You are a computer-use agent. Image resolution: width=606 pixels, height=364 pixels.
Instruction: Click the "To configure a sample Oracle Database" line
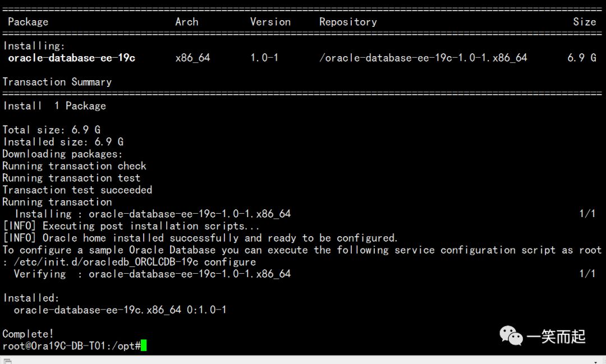[302, 250]
